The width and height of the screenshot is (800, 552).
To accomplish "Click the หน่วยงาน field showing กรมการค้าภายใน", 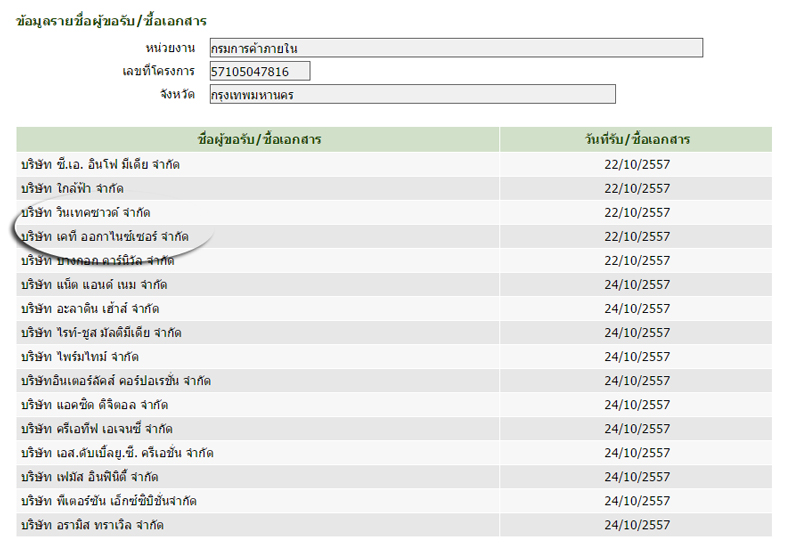I will pos(455,48).
